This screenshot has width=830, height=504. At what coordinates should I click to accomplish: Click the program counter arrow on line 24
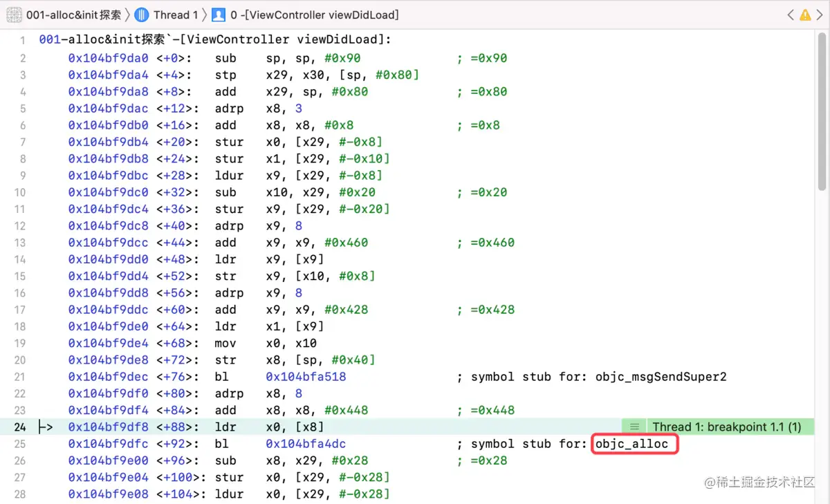(46, 427)
